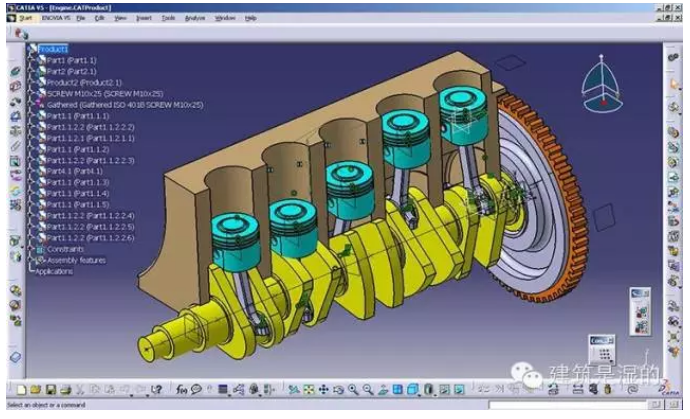Click the Isometric View cube icon
The width and height of the screenshot is (690, 419).
[412, 390]
